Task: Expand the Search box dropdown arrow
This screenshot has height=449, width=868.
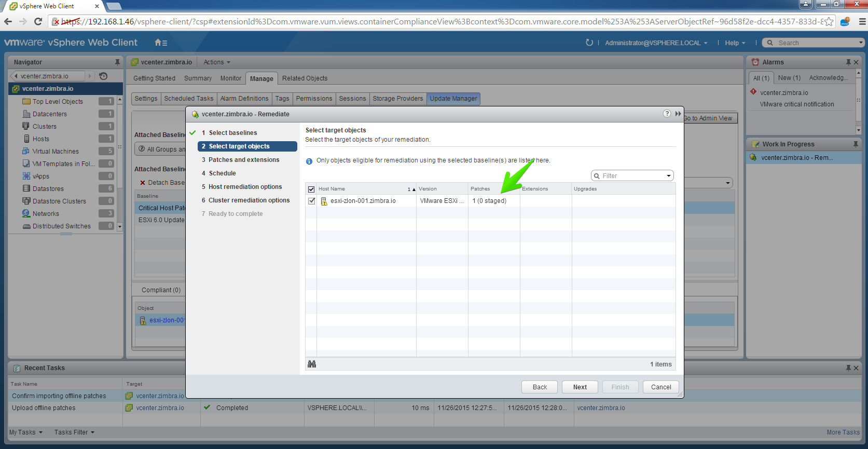Action: 860,43
